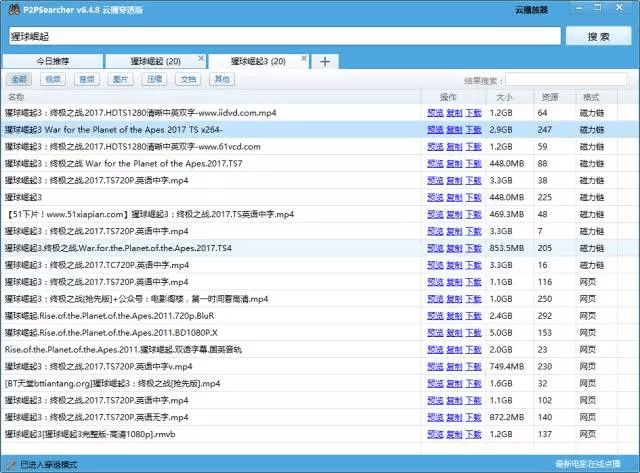Click 下载 link for 双语字幕 国英音轨 row
This screenshot has height=473, width=640.
(x=473, y=350)
